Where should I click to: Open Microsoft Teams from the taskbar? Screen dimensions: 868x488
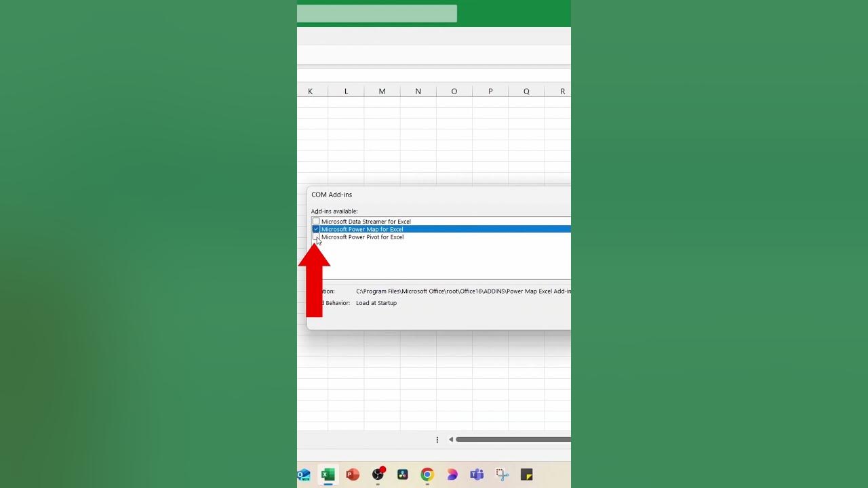(477, 474)
